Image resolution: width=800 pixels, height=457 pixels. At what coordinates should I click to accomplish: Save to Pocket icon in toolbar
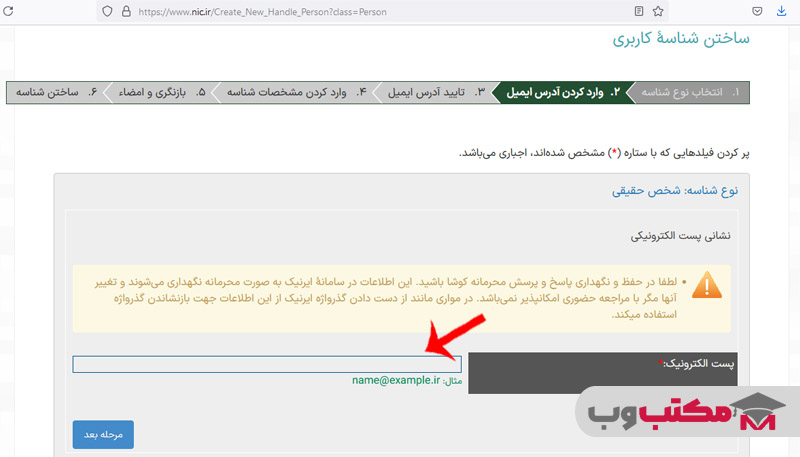click(x=757, y=11)
